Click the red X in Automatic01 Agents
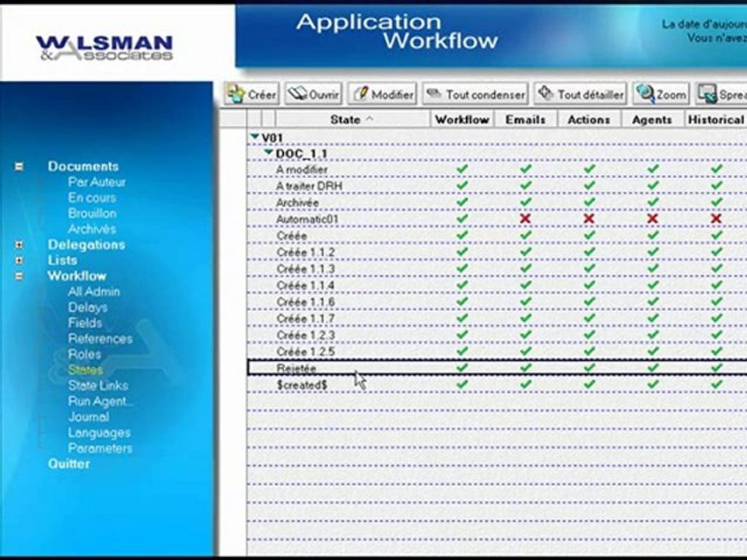This screenshot has height=560, width=747. [x=653, y=219]
